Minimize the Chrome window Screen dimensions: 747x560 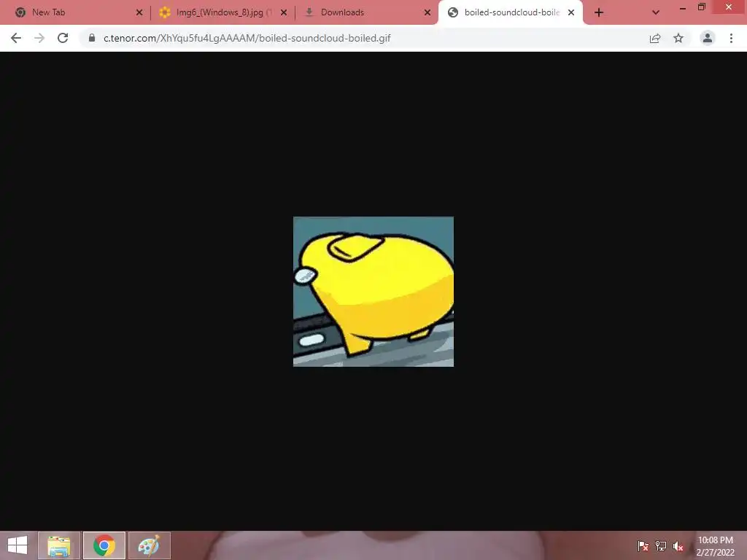pos(683,7)
